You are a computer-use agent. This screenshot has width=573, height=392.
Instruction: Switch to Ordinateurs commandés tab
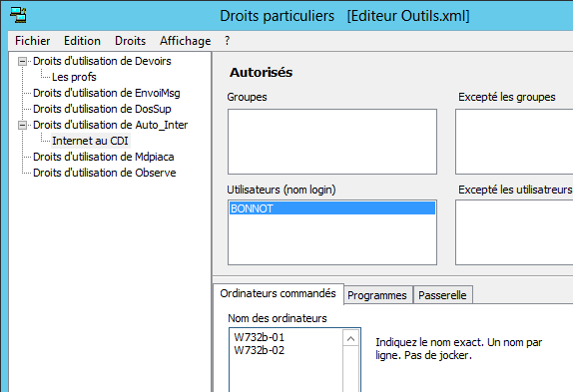pos(279,293)
